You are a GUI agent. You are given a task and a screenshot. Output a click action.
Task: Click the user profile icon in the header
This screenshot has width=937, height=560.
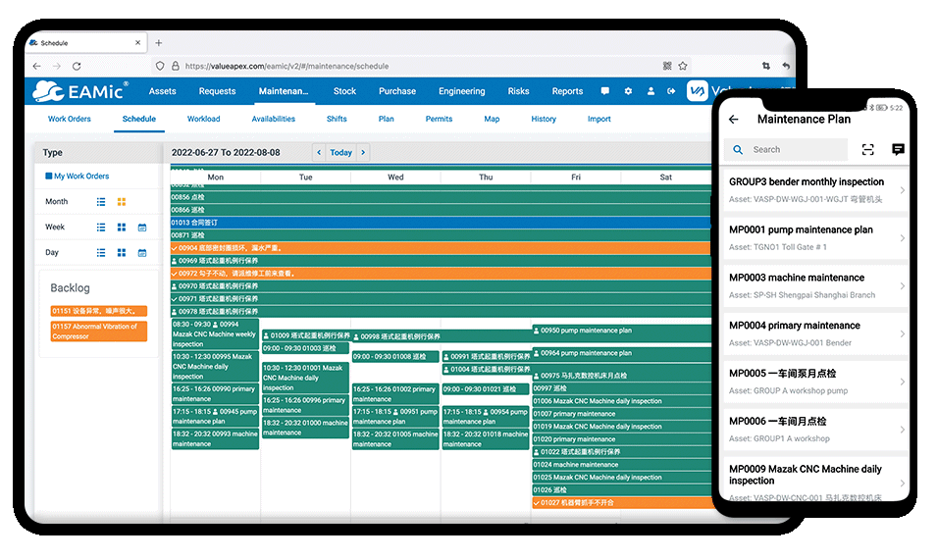tap(650, 91)
